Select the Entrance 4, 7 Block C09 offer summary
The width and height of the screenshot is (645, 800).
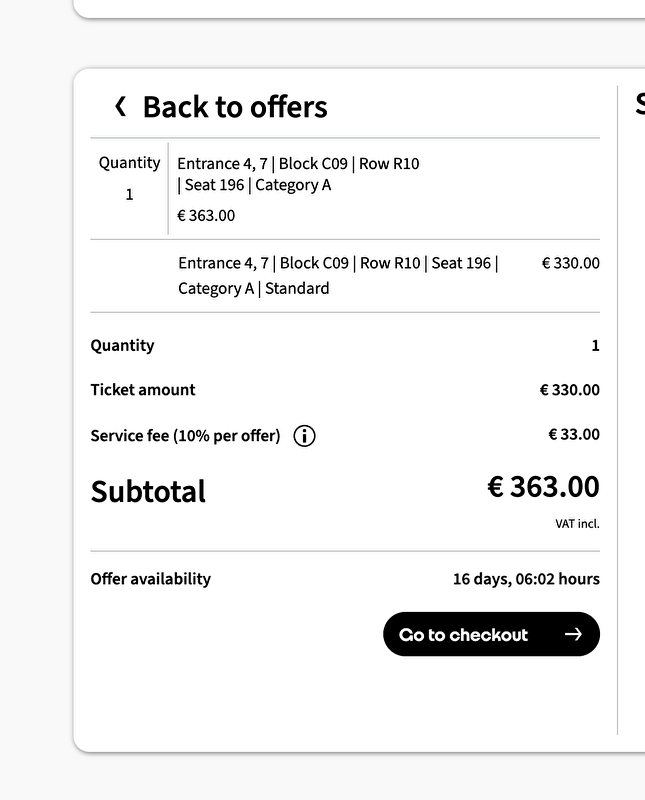pos(298,174)
